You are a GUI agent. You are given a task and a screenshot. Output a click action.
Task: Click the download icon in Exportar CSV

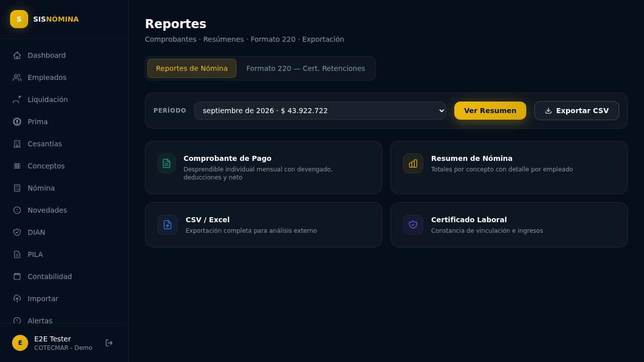[x=548, y=111]
